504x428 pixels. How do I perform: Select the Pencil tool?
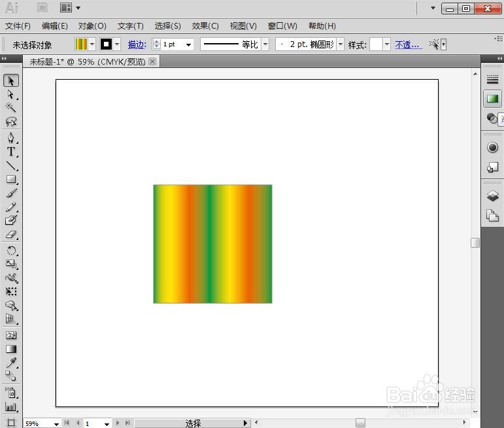click(x=11, y=207)
